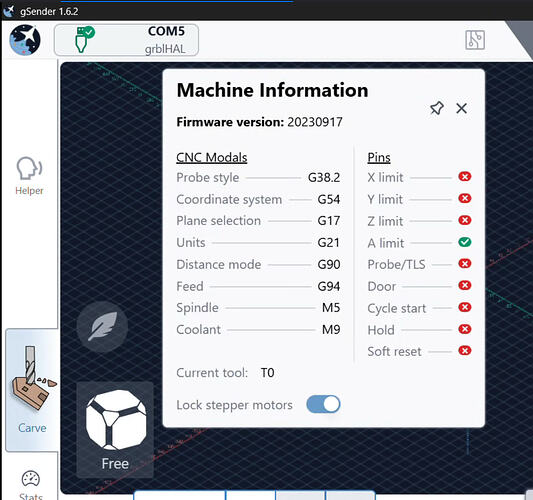Close the Machine Information panel
Screen dimensions: 533x500
[x=461, y=108]
